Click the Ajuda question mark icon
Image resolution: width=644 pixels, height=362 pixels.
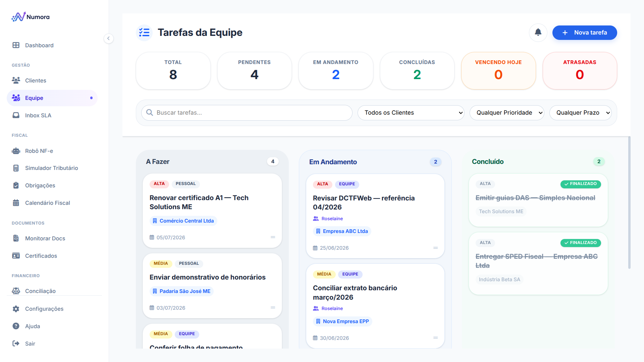coord(16,326)
